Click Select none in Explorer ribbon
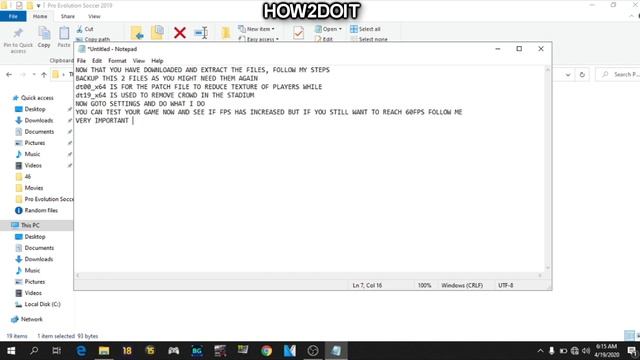The width and height of the screenshot is (640, 360). pos(369,39)
